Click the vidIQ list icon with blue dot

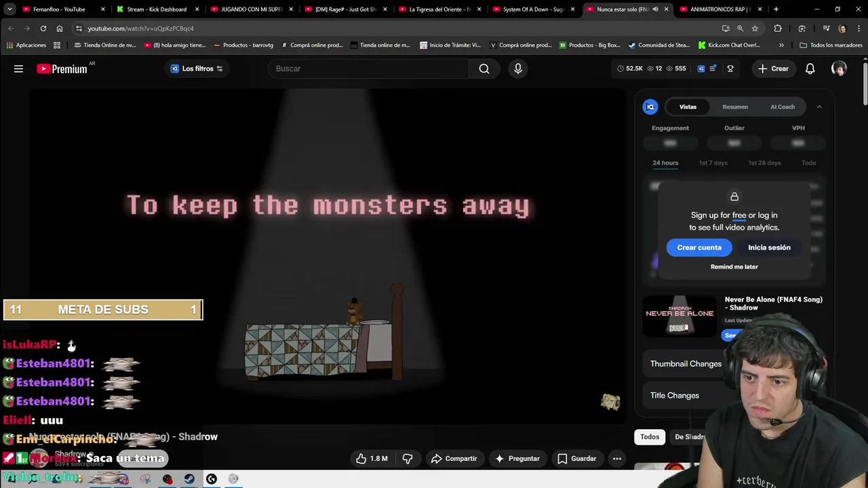(x=713, y=68)
